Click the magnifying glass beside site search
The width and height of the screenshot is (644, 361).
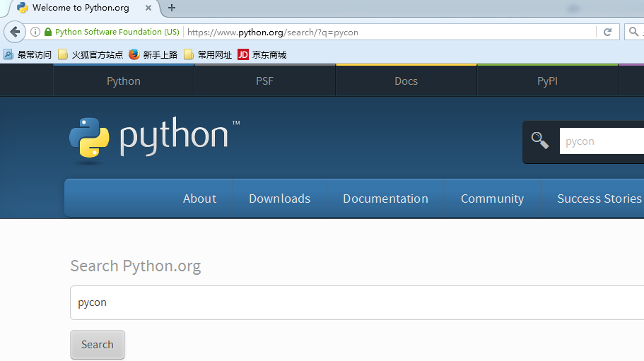[x=539, y=141]
